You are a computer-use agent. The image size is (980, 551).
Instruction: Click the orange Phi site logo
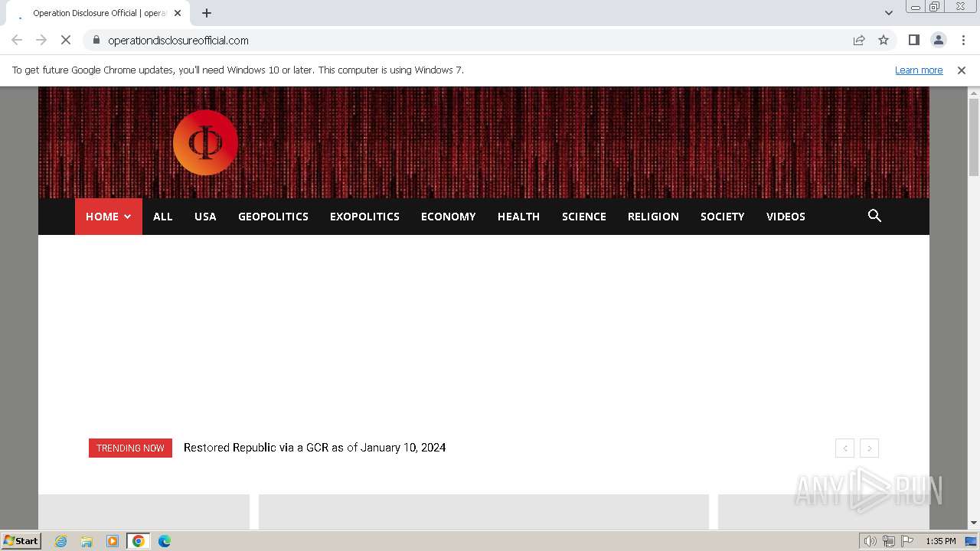[x=205, y=142]
